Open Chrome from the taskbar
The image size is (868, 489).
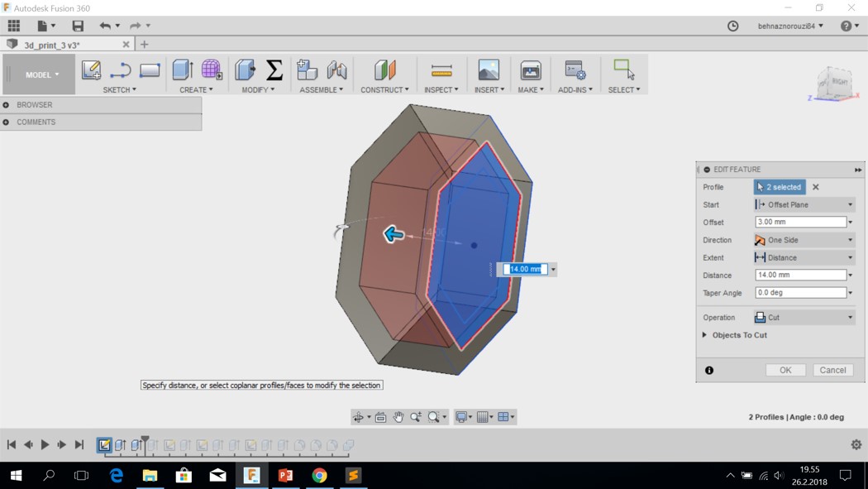pyautogui.click(x=319, y=475)
